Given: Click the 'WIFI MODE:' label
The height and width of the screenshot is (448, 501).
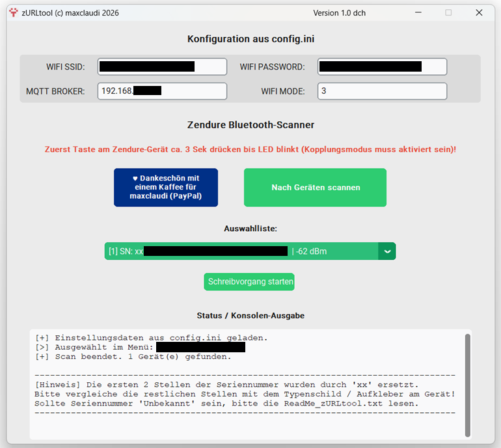Looking at the screenshot, I should (283, 91).
